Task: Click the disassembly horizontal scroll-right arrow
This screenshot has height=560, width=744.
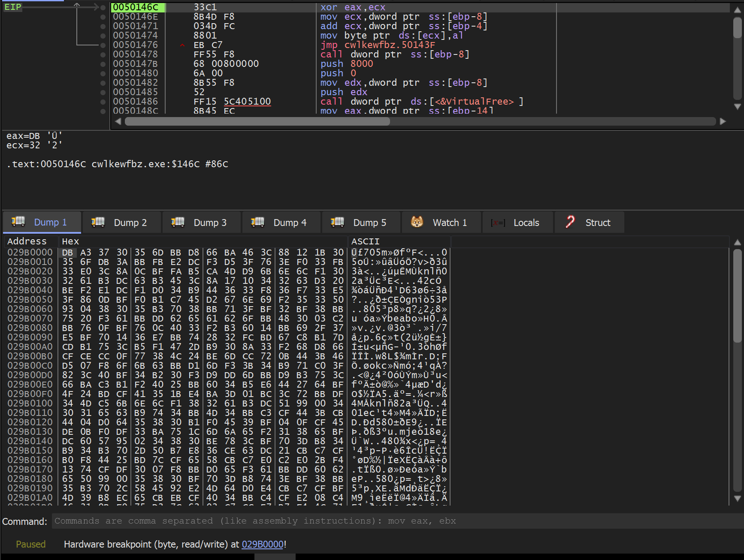Action: 723,121
